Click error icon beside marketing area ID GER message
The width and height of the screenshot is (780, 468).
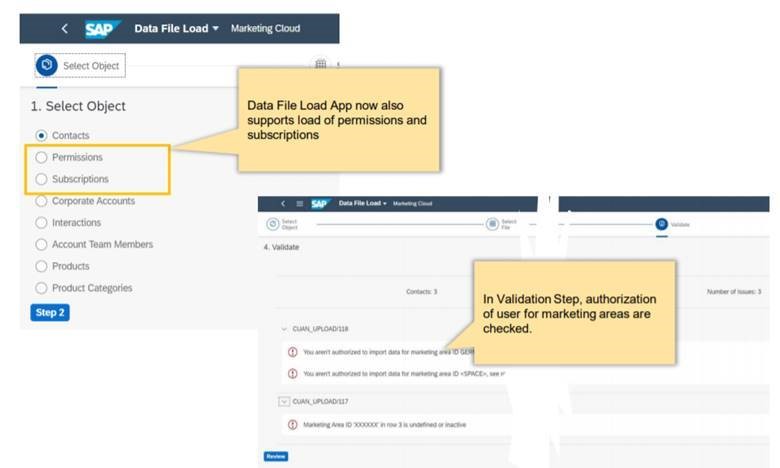[x=292, y=352]
